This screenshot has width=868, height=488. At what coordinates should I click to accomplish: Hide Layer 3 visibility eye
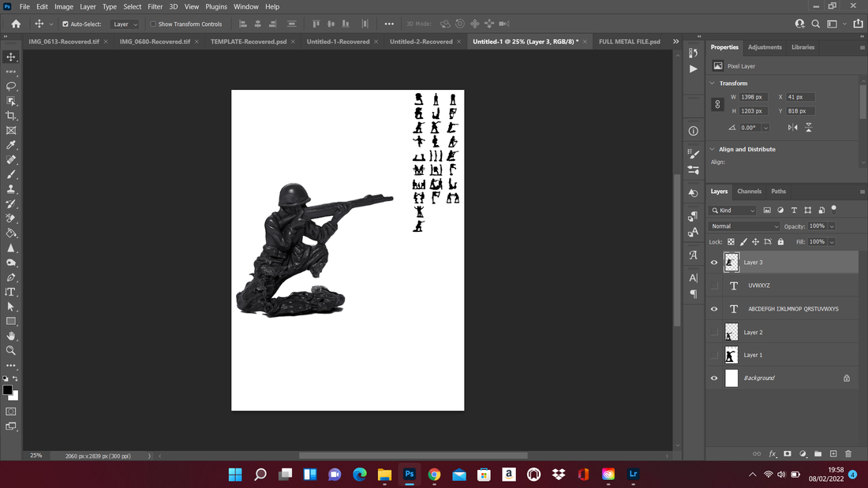714,263
